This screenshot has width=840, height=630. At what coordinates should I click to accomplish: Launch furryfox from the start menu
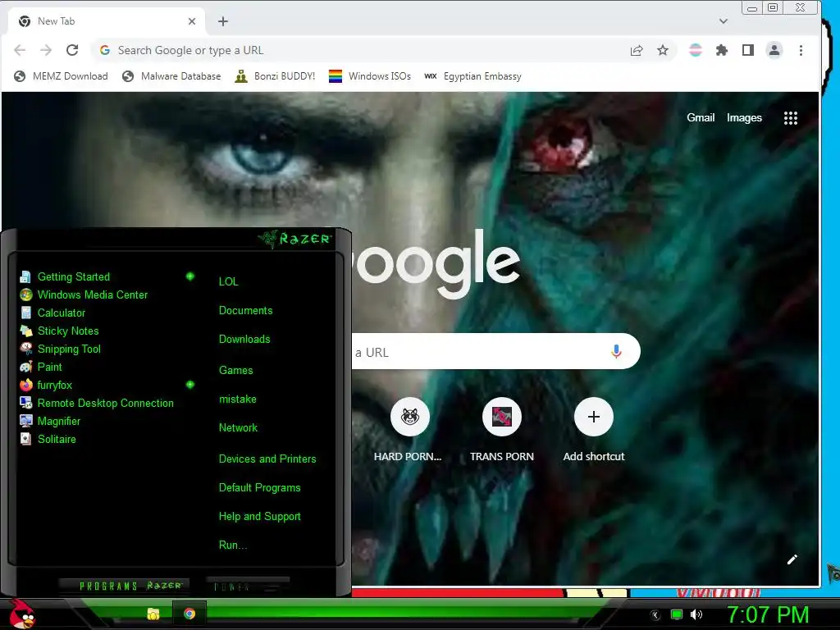[46, 385]
